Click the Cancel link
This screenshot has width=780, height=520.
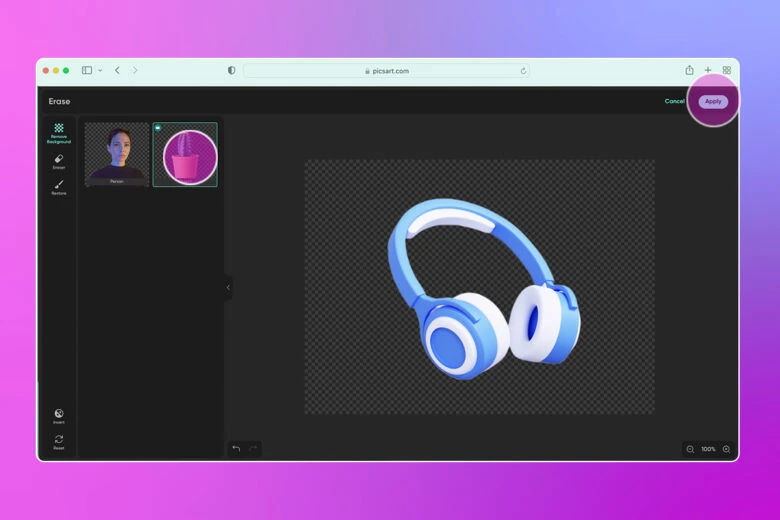coord(675,101)
